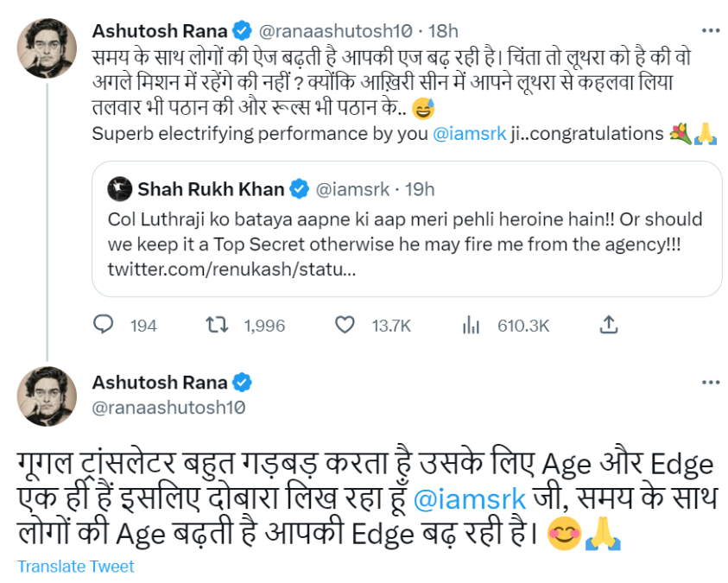The image size is (728, 583).
Task: Click the Shah Rukh Khan name in quoted tweet
Action: click(x=212, y=188)
